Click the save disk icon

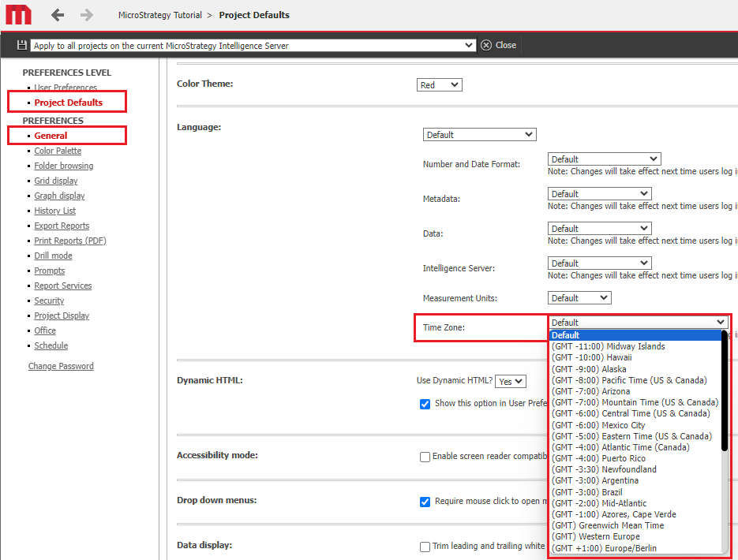[x=21, y=45]
